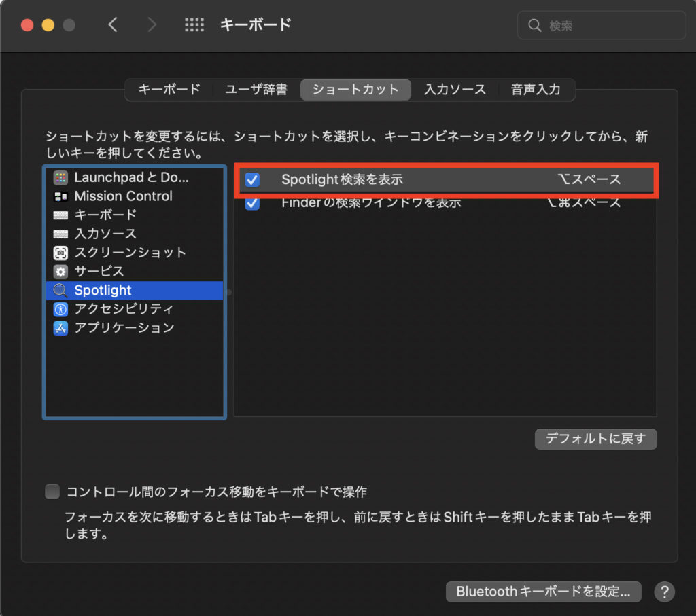Select Mission Control category row
The width and height of the screenshot is (696, 616).
coord(135,196)
